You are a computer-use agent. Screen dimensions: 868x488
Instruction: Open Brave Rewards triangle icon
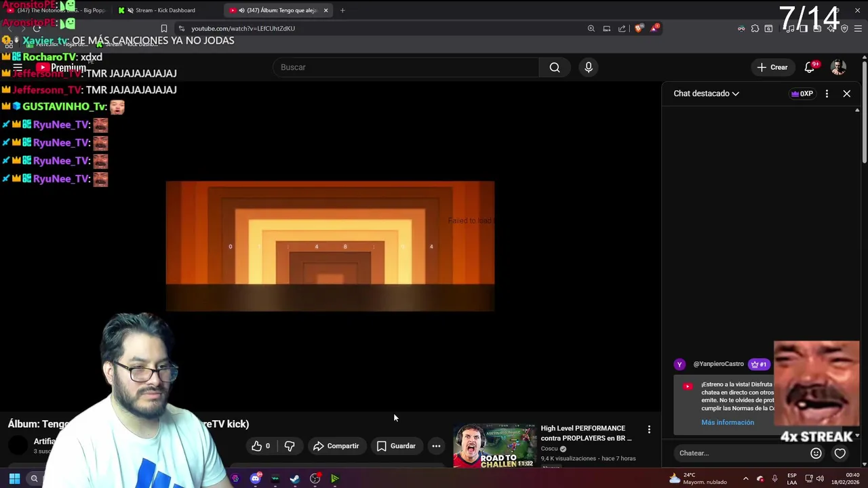coord(654,28)
